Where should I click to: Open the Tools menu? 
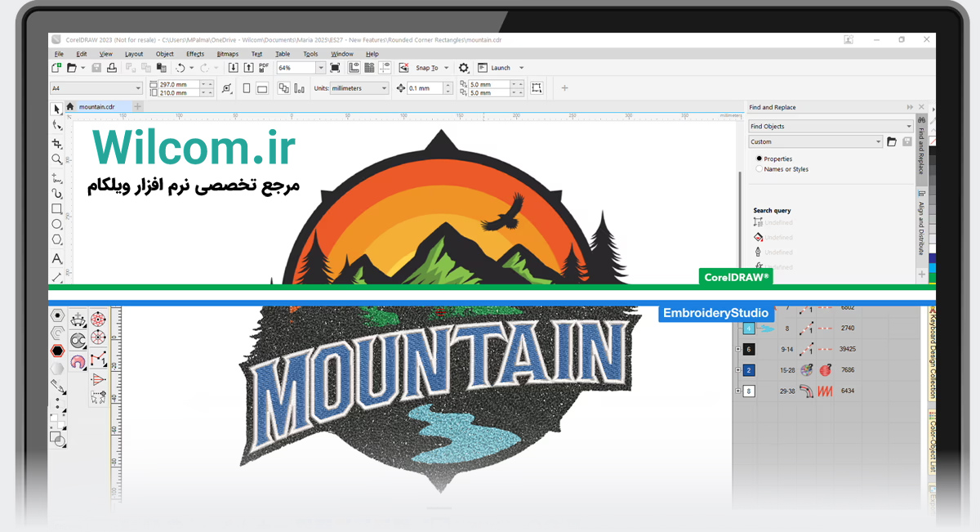point(310,54)
